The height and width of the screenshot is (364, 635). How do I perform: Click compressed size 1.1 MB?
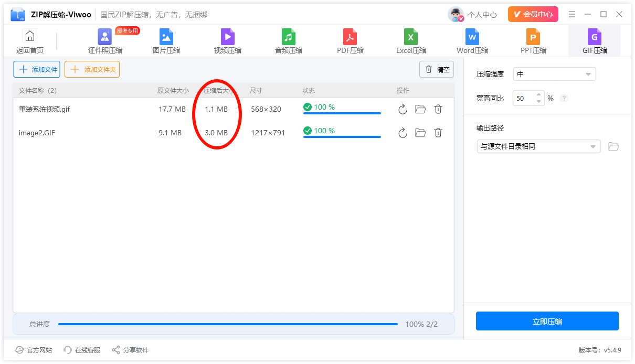coord(216,109)
